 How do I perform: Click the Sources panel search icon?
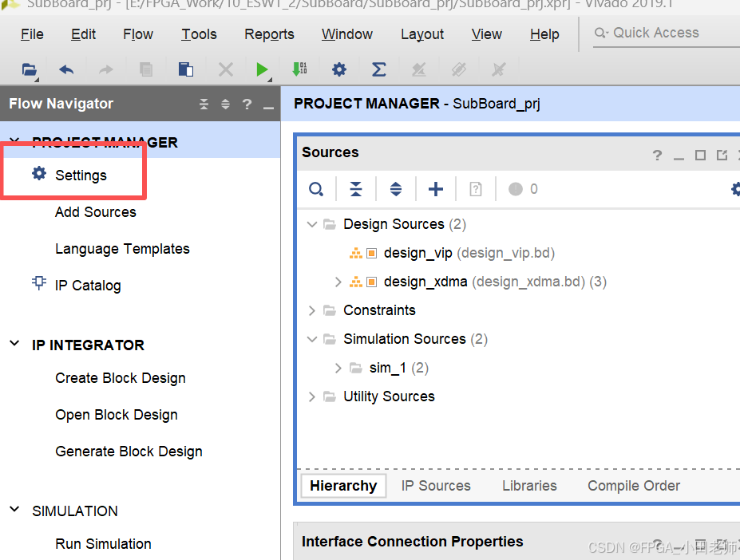316,189
